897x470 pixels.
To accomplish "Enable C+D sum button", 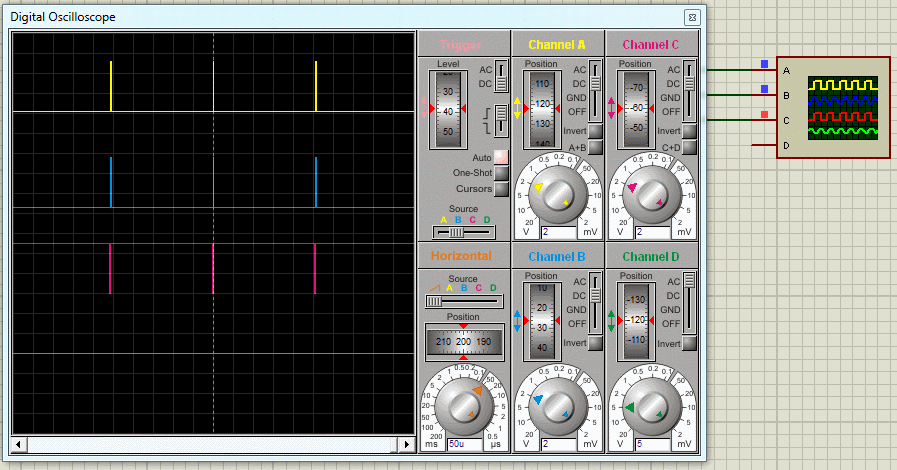I will (689, 148).
